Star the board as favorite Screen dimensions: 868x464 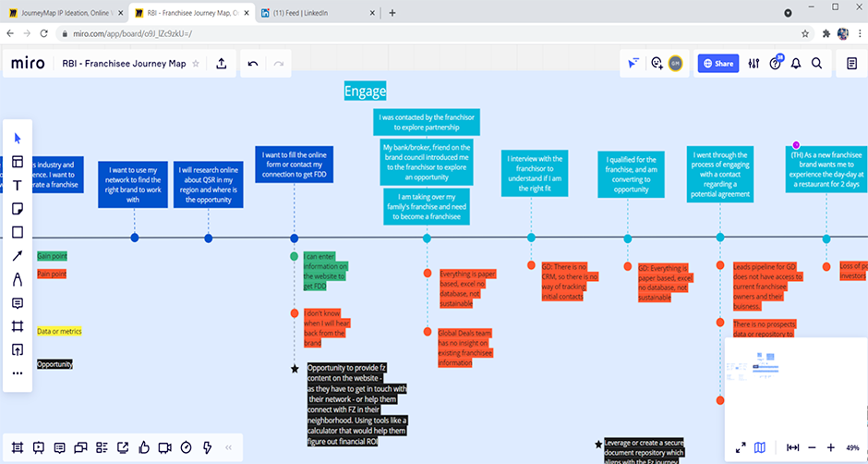(x=196, y=63)
